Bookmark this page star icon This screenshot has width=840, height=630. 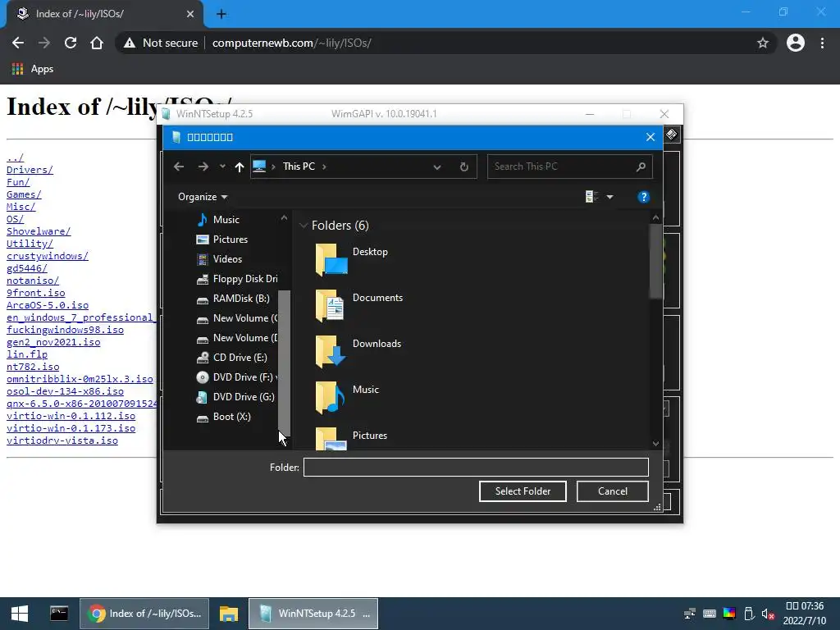point(763,43)
